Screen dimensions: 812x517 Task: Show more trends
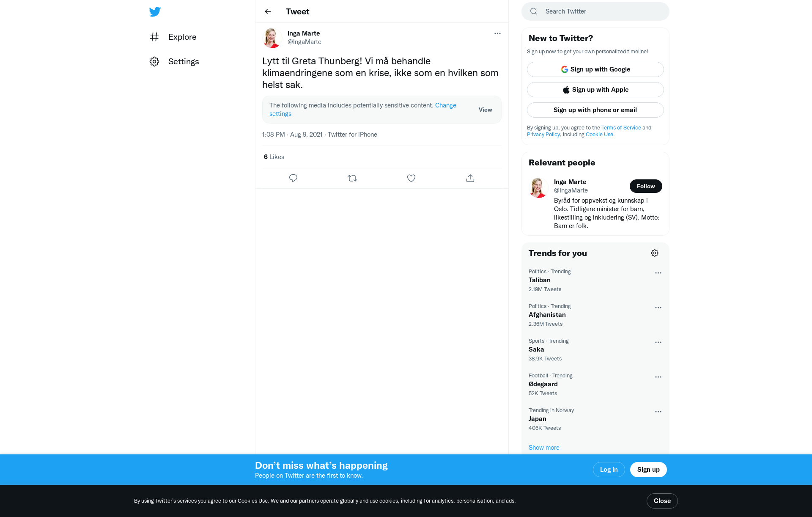tap(544, 448)
